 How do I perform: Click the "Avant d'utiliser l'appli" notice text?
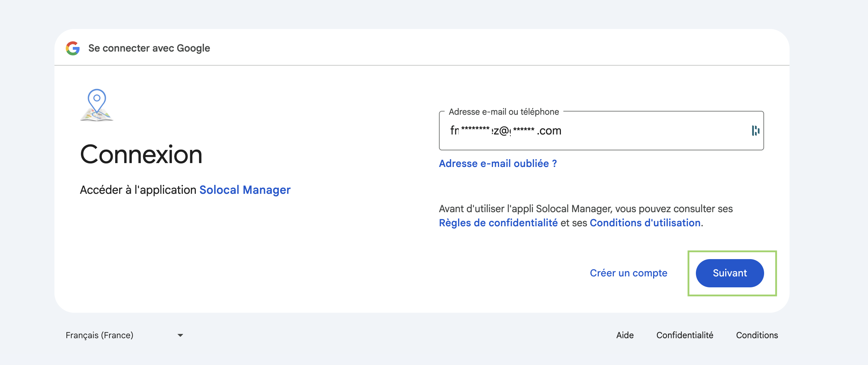point(586,209)
